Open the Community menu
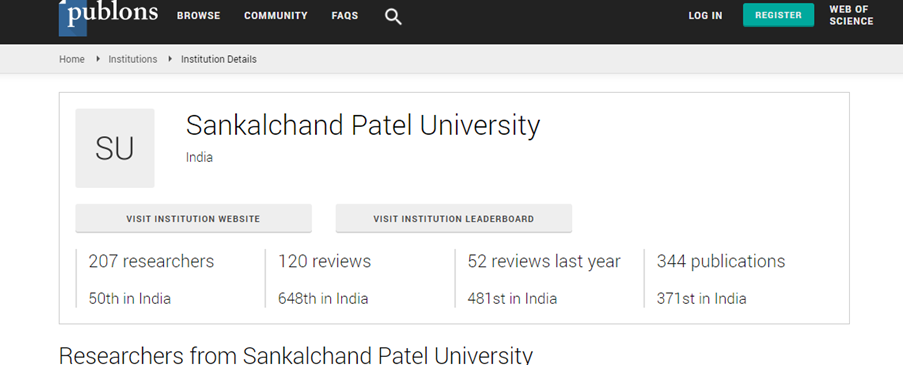This screenshot has width=905, height=365. point(276,16)
